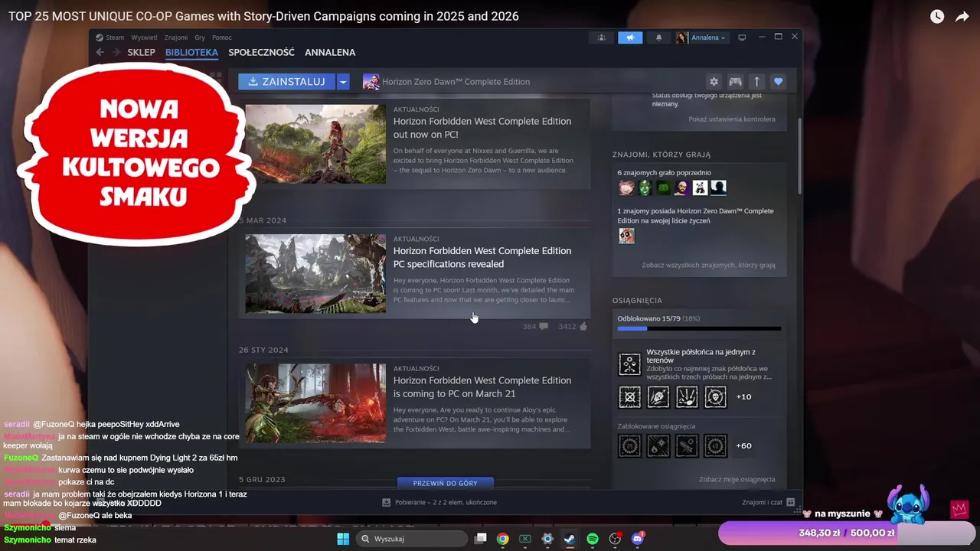This screenshot has height=551, width=980.
Task: Open Discord from the taskbar
Action: point(637,539)
